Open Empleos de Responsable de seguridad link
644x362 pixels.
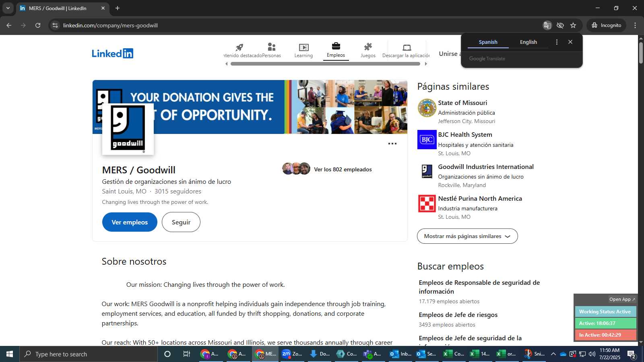pyautogui.click(x=479, y=287)
